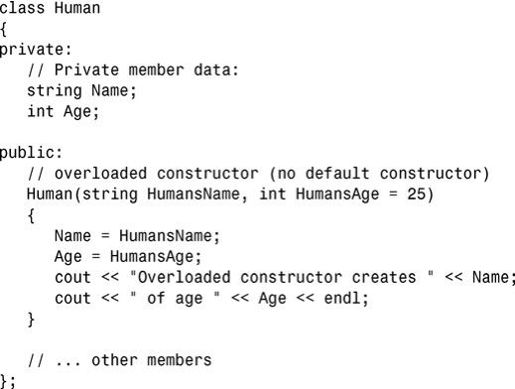Click the HumansName parameter in constructor signature

point(193,194)
